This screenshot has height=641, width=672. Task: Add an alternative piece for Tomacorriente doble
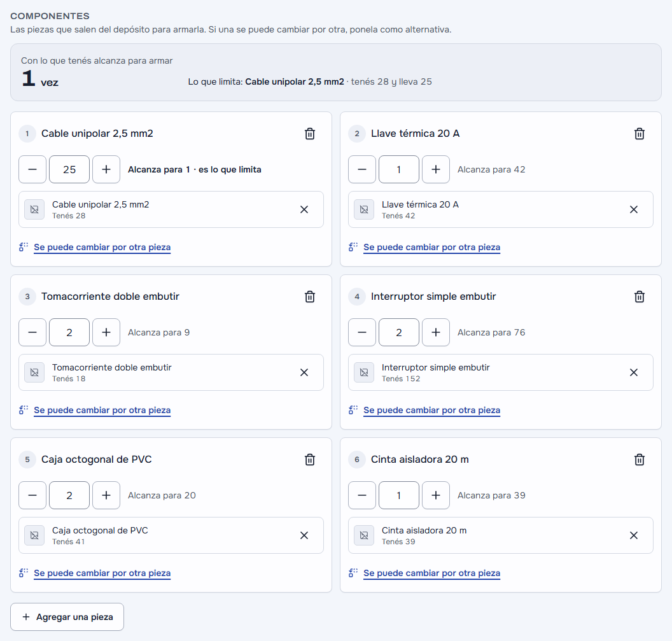pos(102,411)
